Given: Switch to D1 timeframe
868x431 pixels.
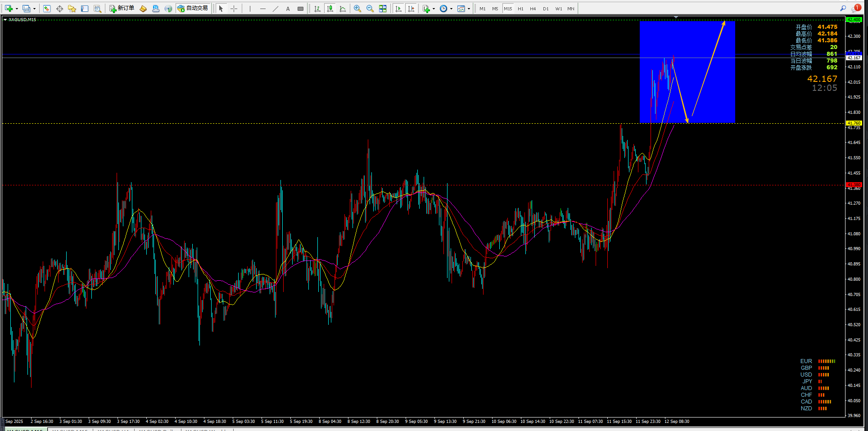Looking at the screenshot, I should pos(546,9).
